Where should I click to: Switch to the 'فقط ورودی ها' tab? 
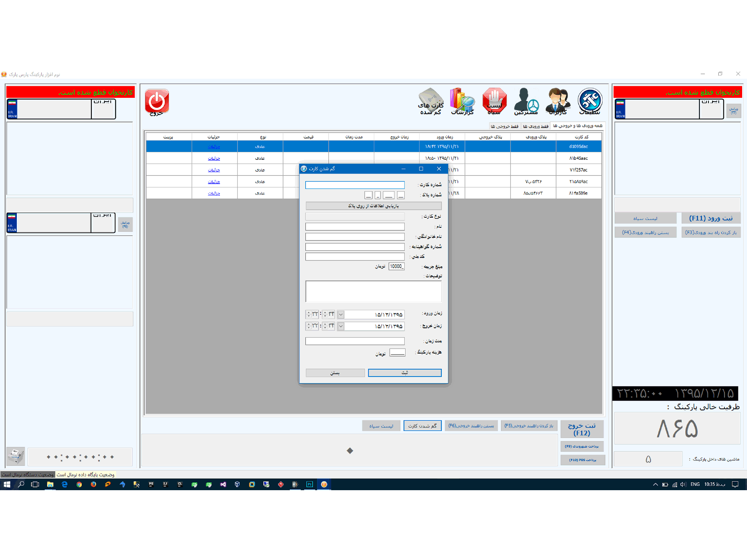(536, 126)
